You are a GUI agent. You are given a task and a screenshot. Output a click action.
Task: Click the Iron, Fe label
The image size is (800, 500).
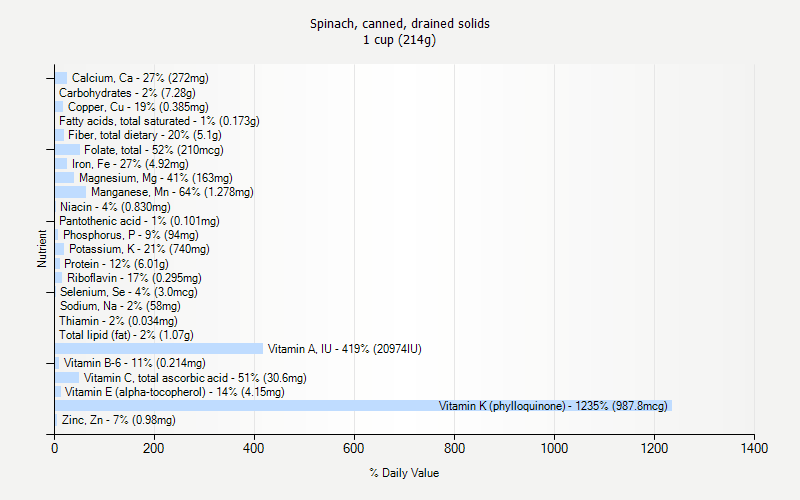pyautogui.click(x=130, y=164)
